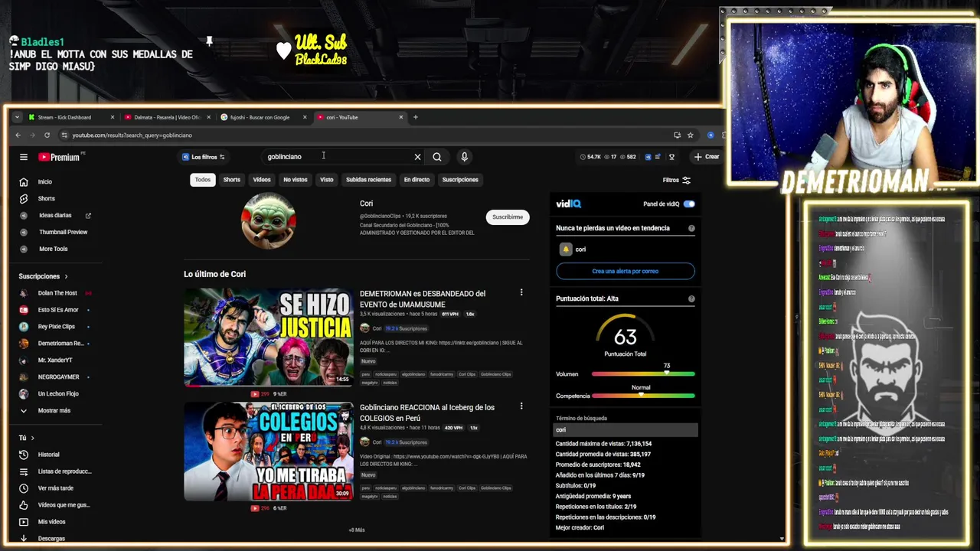This screenshot has width=980, height=551.
Task: Go back with the browser back arrow
Action: (18, 135)
